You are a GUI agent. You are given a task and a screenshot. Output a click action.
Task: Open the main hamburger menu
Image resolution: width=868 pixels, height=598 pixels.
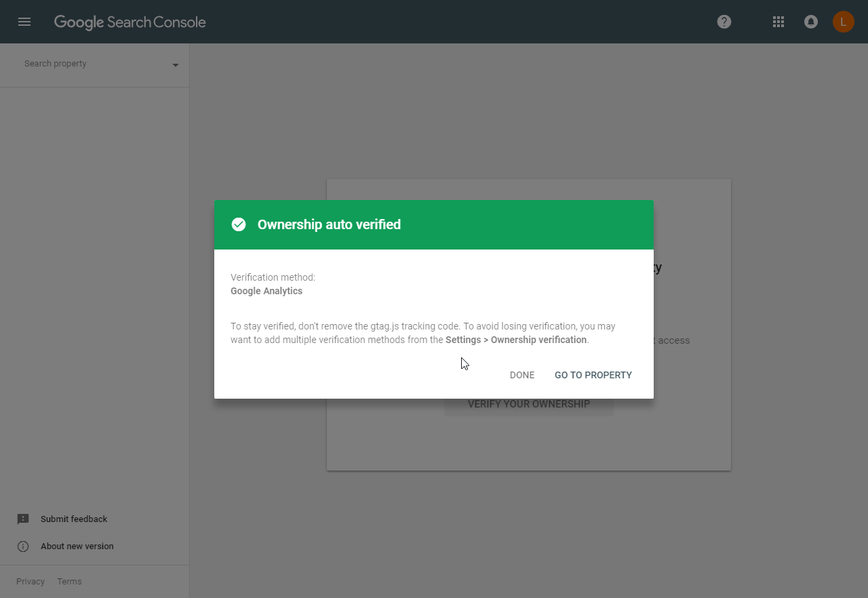point(24,22)
